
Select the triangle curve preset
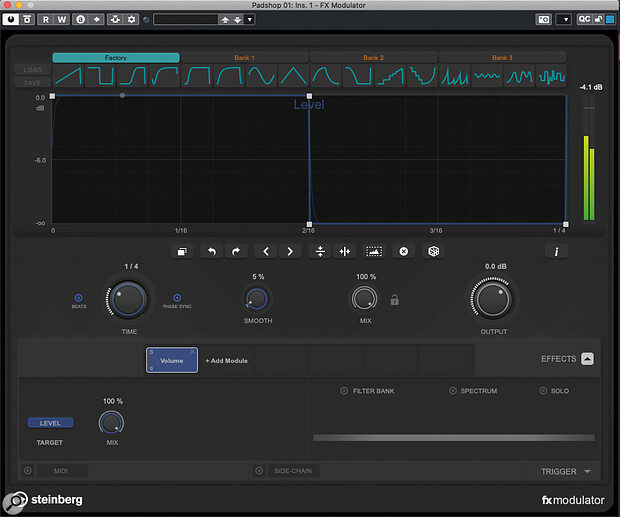coord(293,76)
